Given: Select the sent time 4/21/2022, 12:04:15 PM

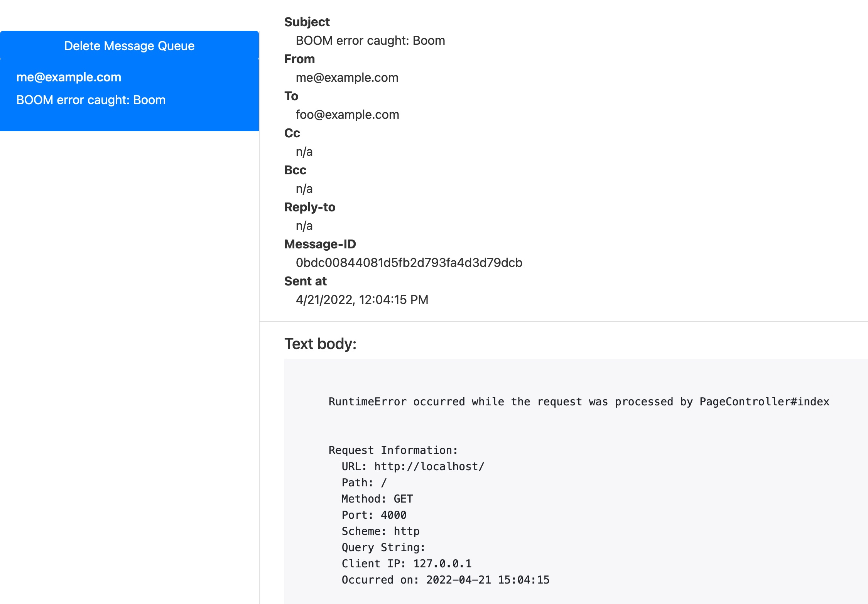Looking at the screenshot, I should pos(362,300).
